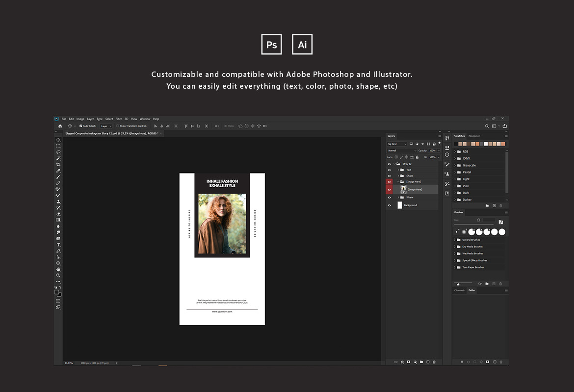This screenshot has width=574, height=392.
Task: Uncheck the Auto-Select checkbox
Action: coord(81,126)
